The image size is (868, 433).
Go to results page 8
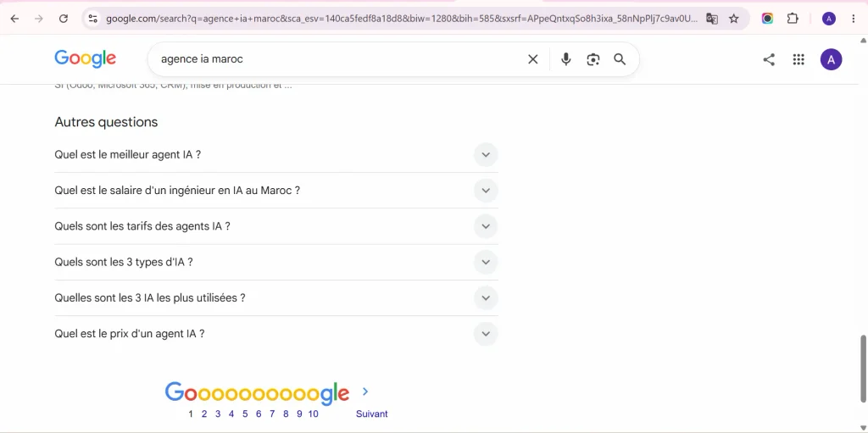pyautogui.click(x=286, y=414)
